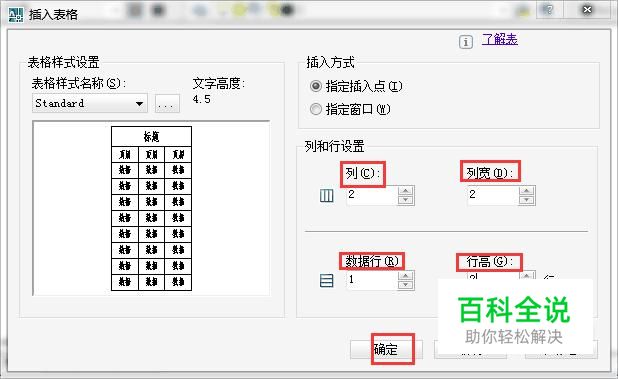
Task: Increase the 数据行(R) value with up arrow
Action: [x=406, y=276]
